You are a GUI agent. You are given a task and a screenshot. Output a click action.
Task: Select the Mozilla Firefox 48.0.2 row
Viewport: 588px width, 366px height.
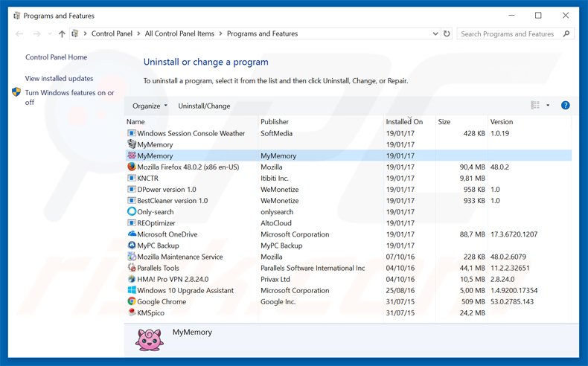(349, 167)
